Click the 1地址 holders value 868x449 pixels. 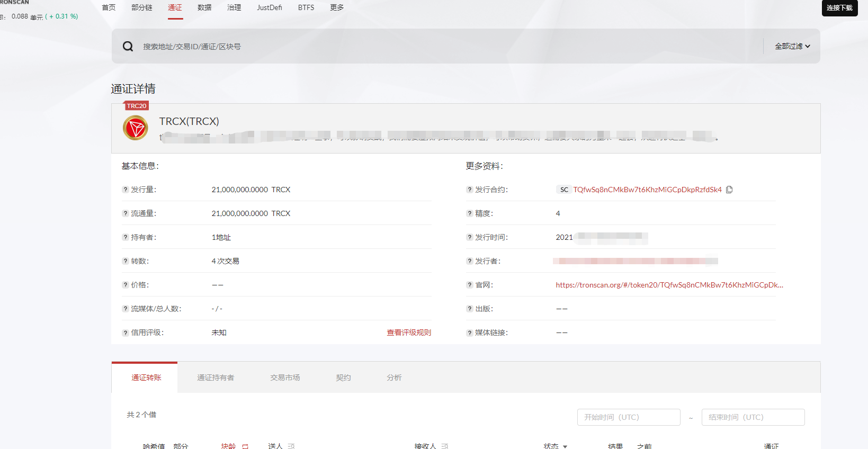point(221,237)
